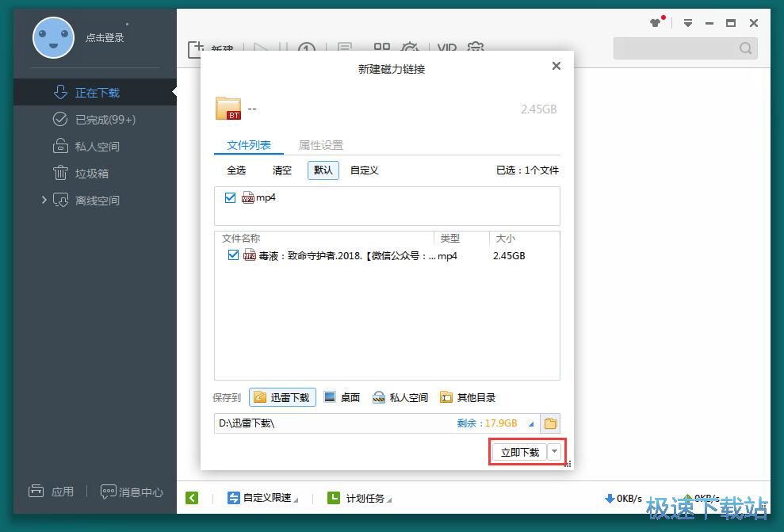Sort by 类型 column header
The height and width of the screenshot is (532, 784).
point(450,239)
